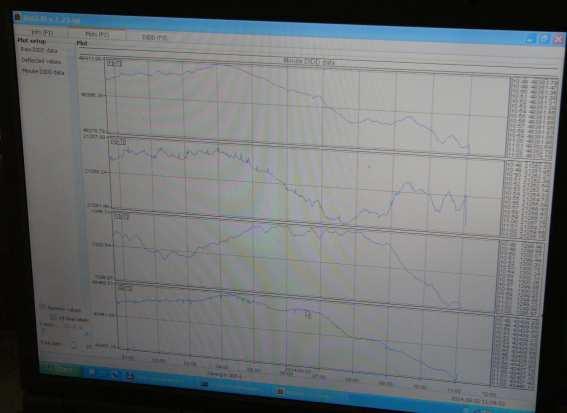Close the application window
Viewport: 567px width, 413px height.
558,39
